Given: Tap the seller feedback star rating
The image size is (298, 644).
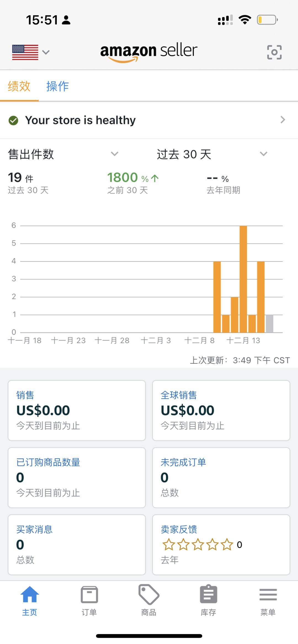Looking at the screenshot, I should [x=198, y=545].
